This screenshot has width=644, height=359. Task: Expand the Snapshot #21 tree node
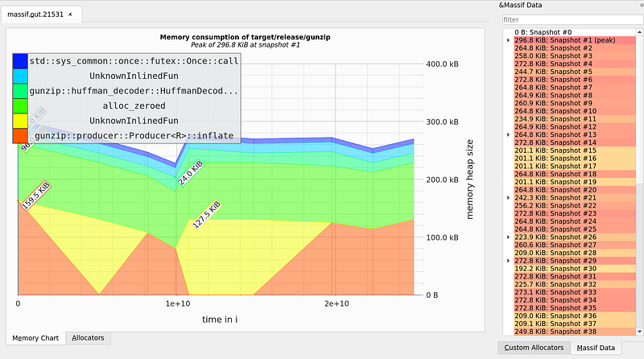pos(507,197)
